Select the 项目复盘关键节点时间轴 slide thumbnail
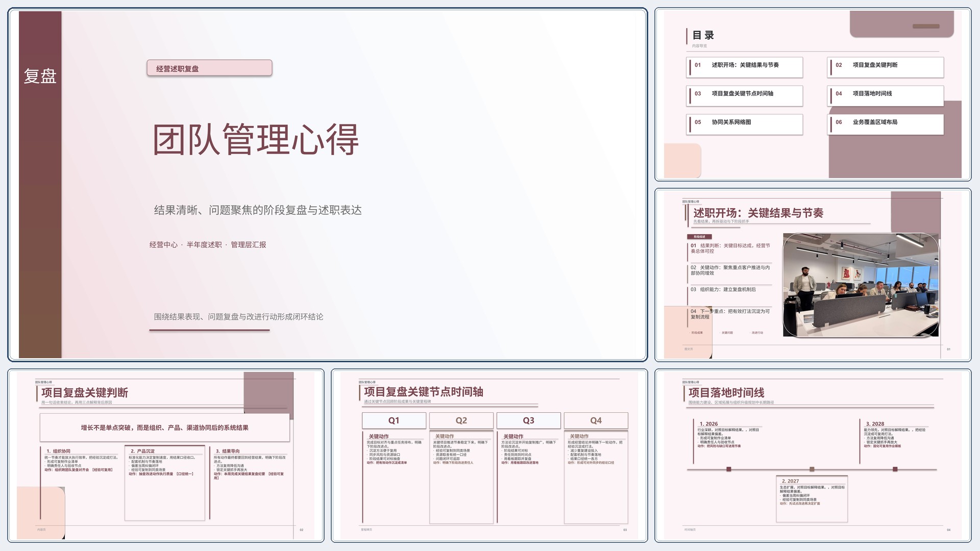The width and height of the screenshot is (980, 551). [x=489, y=456]
